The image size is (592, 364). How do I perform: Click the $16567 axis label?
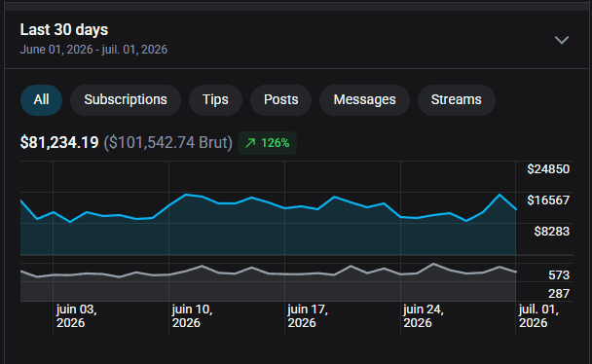tap(548, 200)
